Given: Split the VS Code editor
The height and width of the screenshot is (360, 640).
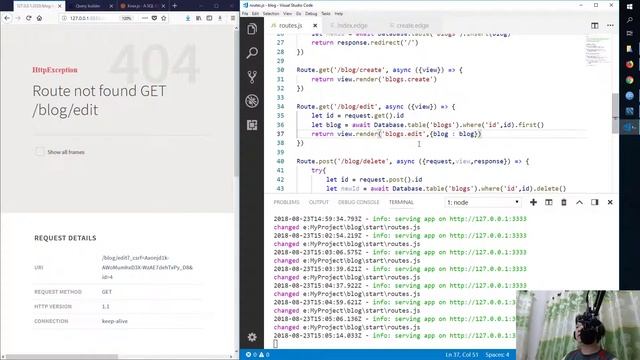Looking at the screenshot, I should [595, 26].
